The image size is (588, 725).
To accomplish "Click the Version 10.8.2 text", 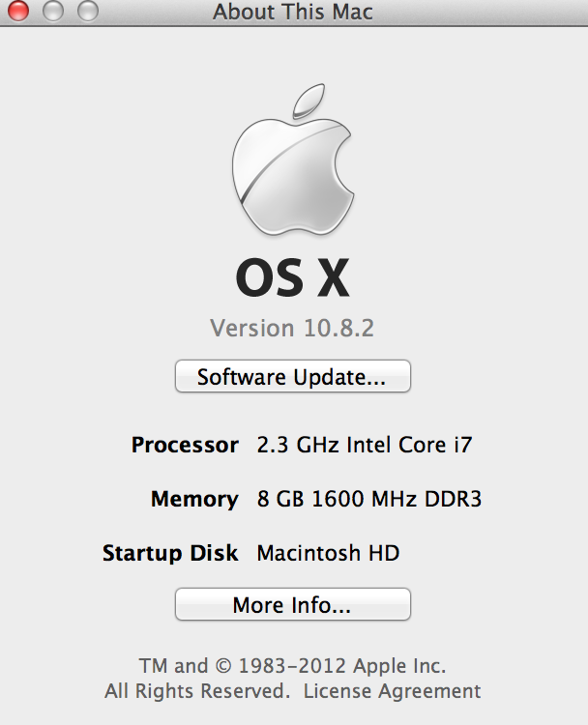I will pos(292,328).
